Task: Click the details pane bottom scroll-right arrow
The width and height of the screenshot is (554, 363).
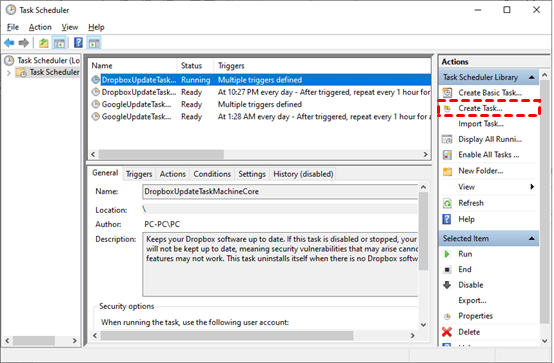Action: click(412, 335)
